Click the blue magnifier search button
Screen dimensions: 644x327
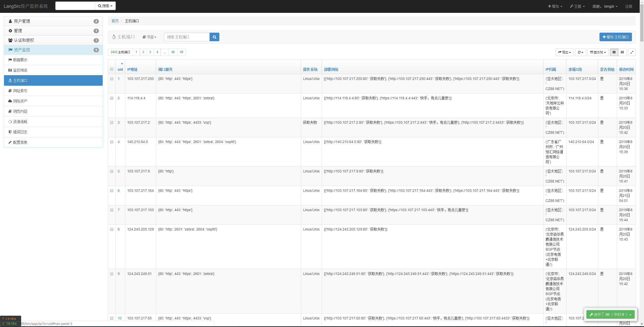pyautogui.click(x=214, y=37)
